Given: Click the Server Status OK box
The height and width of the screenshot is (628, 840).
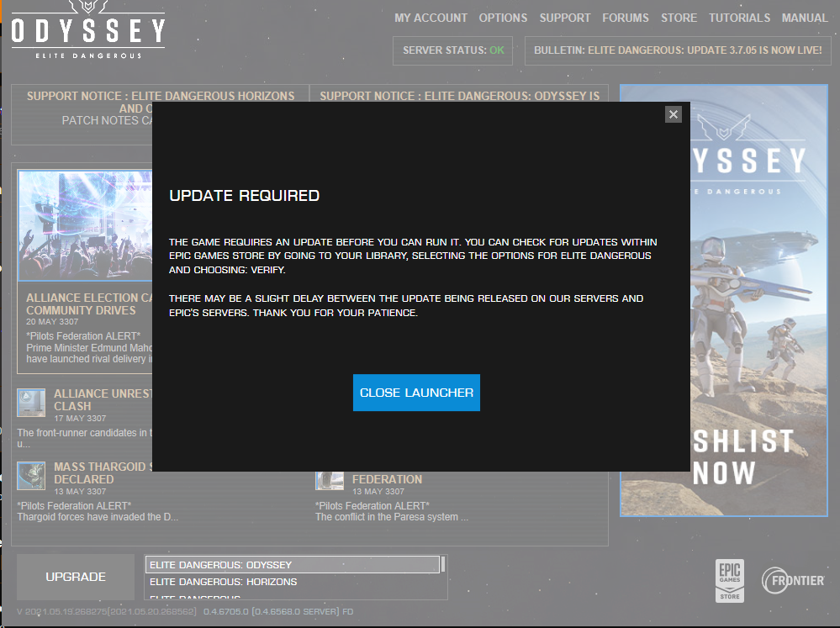Looking at the screenshot, I should point(452,50).
